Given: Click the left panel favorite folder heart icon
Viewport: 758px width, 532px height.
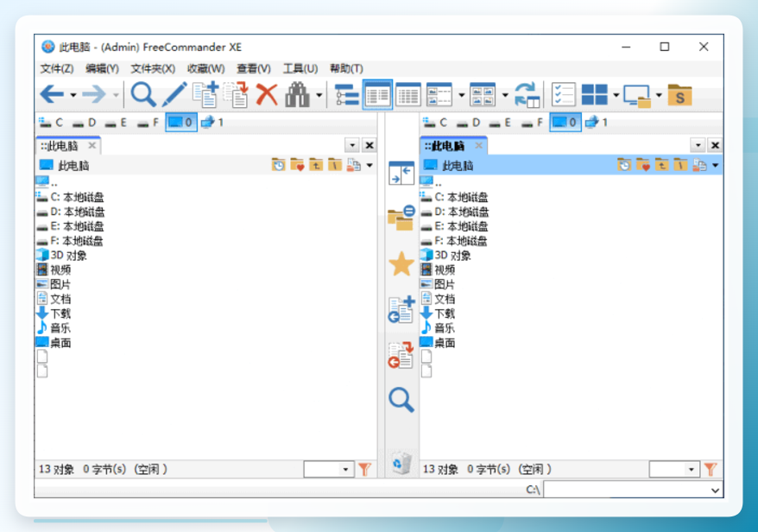Looking at the screenshot, I should pyautogui.click(x=297, y=166).
